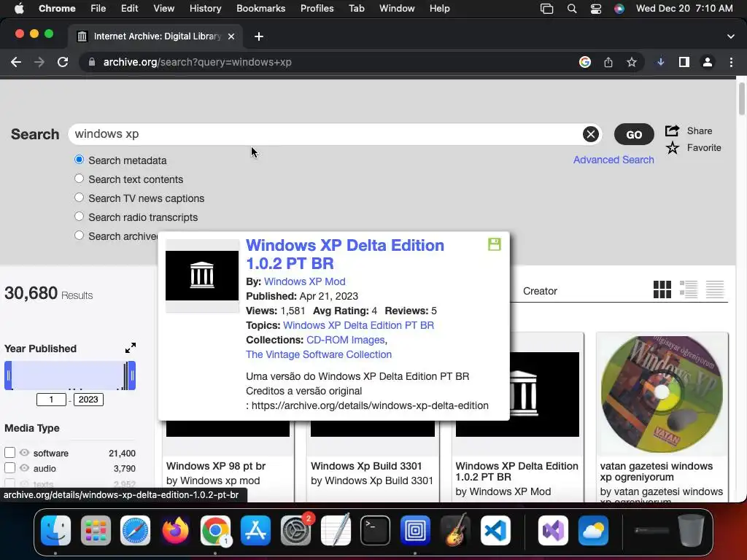Open the Profiles menu
Screen dimensions: 747x560
click(317, 8)
